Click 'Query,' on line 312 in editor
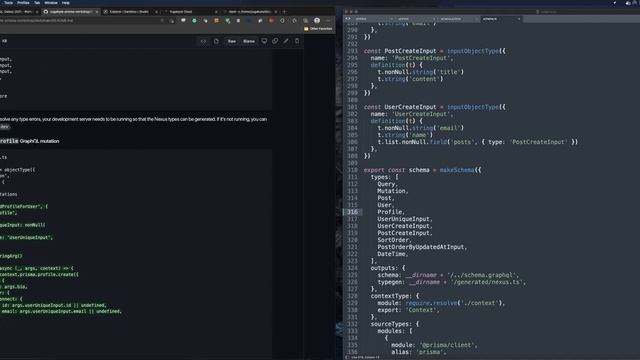The height and width of the screenshot is (360, 640). coord(387,184)
